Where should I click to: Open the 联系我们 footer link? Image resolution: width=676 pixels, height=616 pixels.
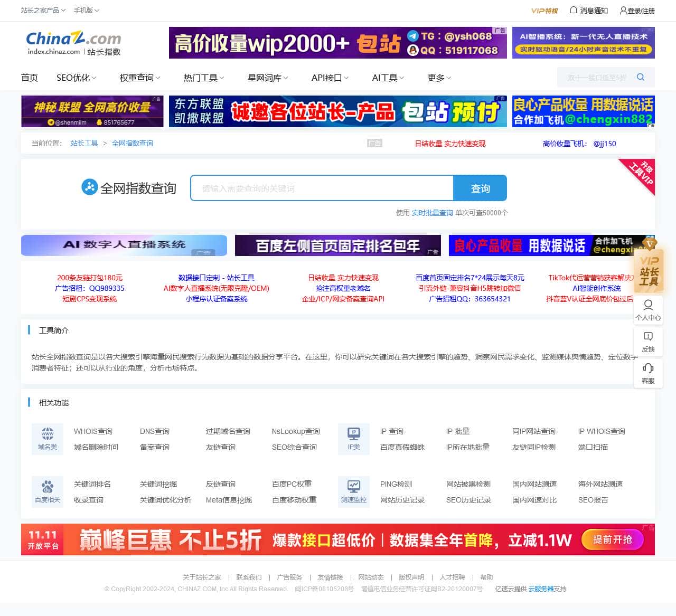[x=249, y=577]
